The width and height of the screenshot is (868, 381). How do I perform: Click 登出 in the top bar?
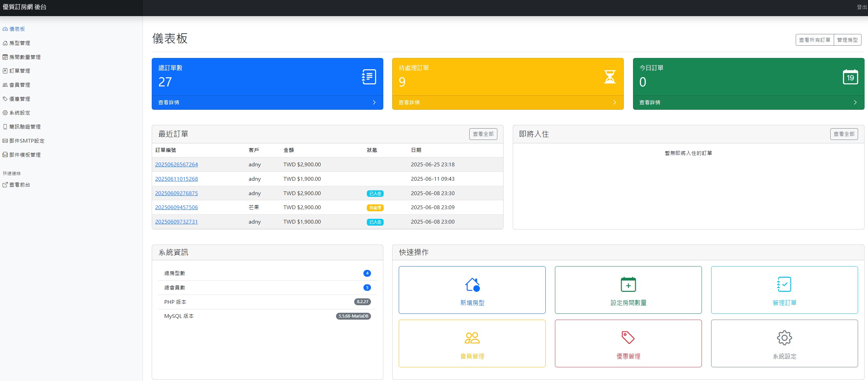pos(862,7)
